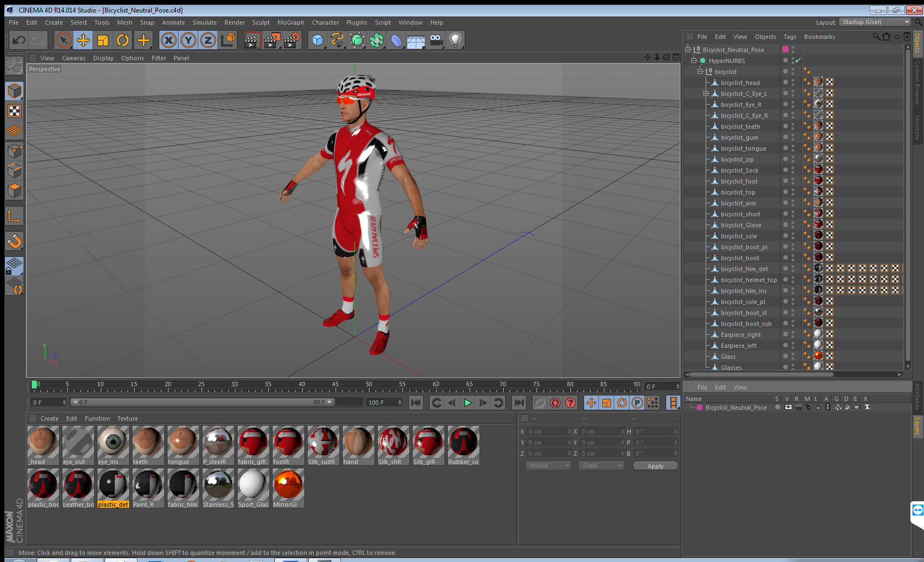Open the Character menu
The width and height of the screenshot is (924, 562).
coord(325,22)
